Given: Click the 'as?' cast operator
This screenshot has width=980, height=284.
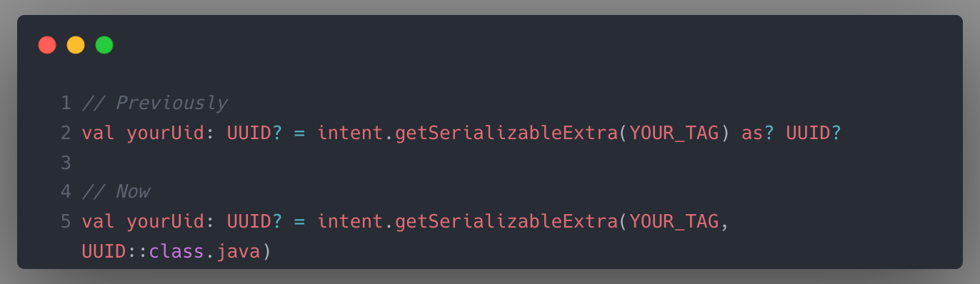Looking at the screenshot, I should (758, 133).
